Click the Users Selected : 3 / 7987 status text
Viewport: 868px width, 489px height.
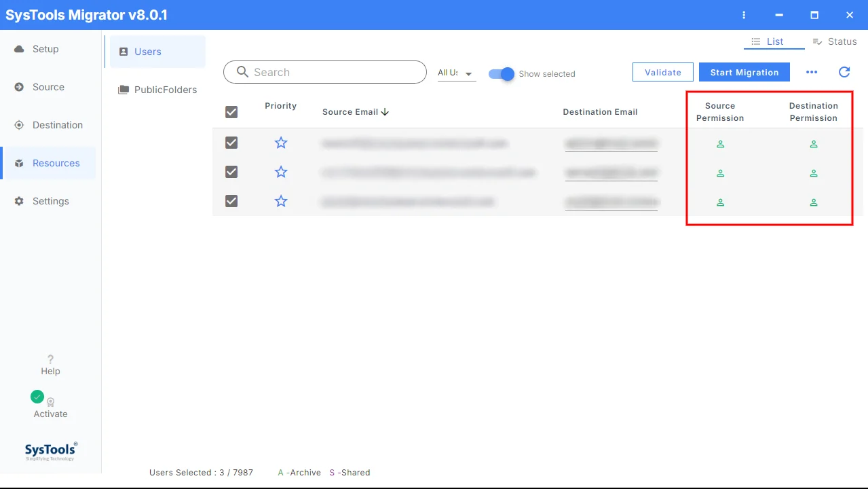tap(201, 472)
